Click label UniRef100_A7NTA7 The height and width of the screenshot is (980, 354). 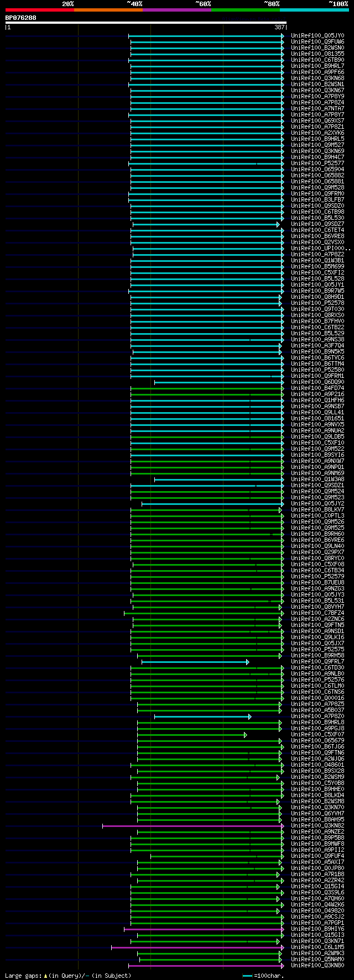317,109
